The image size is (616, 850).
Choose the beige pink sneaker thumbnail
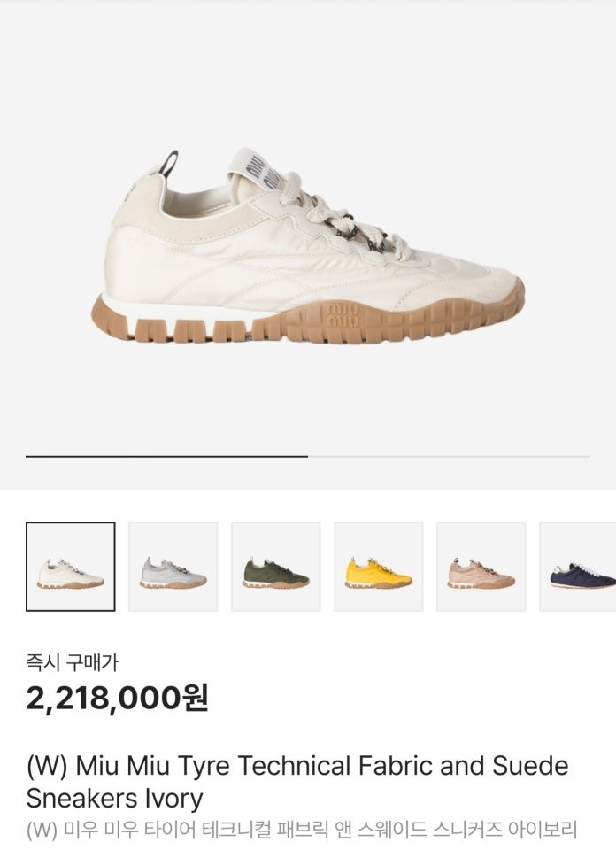[x=481, y=567]
